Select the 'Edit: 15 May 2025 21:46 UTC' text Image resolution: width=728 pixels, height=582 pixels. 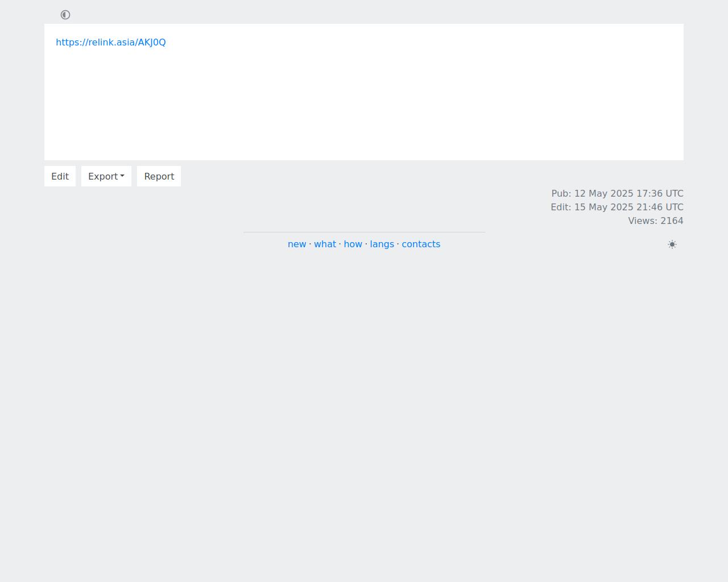pos(617,207)
